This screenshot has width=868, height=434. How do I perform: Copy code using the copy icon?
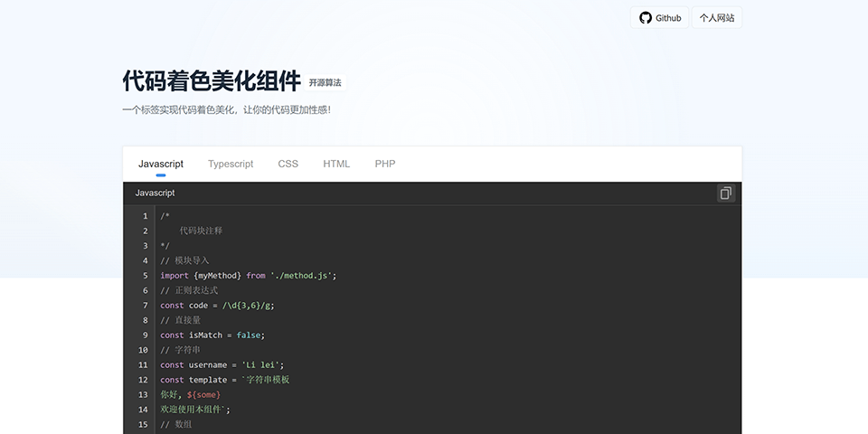coord(725,193)
